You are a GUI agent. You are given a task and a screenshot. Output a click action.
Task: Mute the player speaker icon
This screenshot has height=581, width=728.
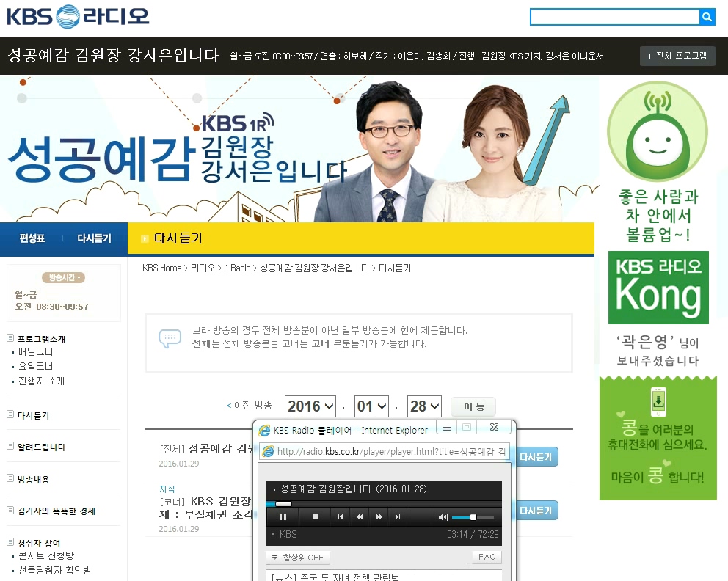click(443, 517)
